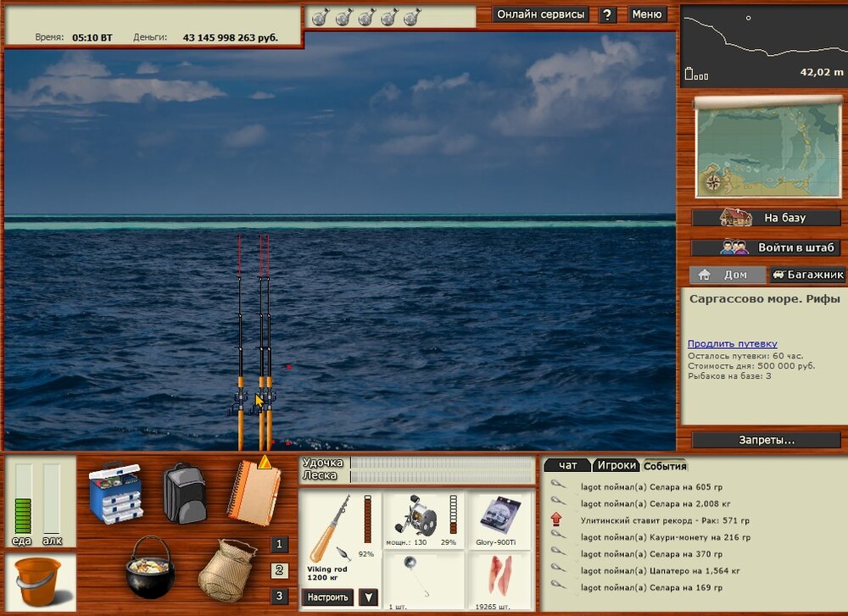Switch to rod set 3

[x=280, y=597]
